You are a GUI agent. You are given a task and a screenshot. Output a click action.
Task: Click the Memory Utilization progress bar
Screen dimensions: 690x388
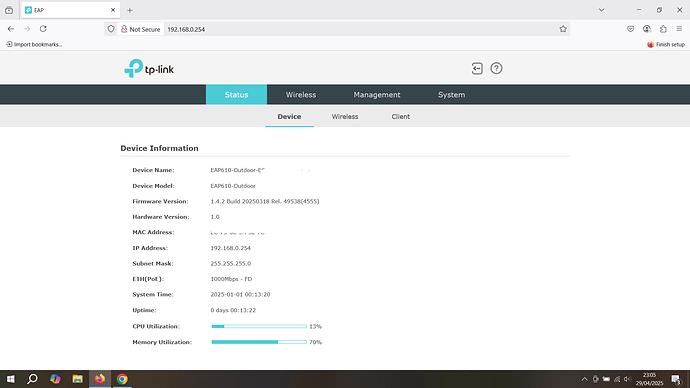pyautogui.click(x=259, y=342)
